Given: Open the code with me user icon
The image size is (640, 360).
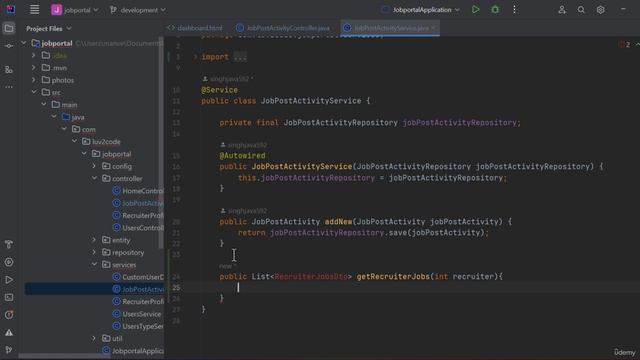Looking at the screenshot, I should (x=562, y=10).
